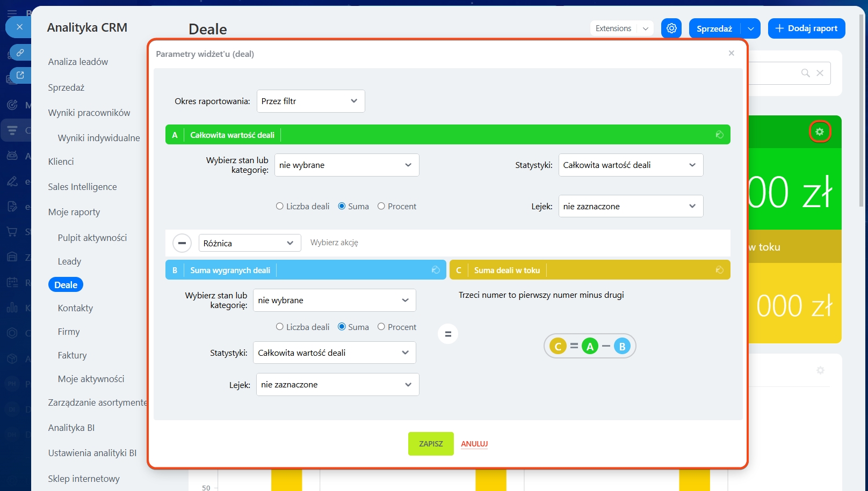The image size is (868, 491).
Task: Open widget settings gear on green card
Action: click(x=819, y=132)
